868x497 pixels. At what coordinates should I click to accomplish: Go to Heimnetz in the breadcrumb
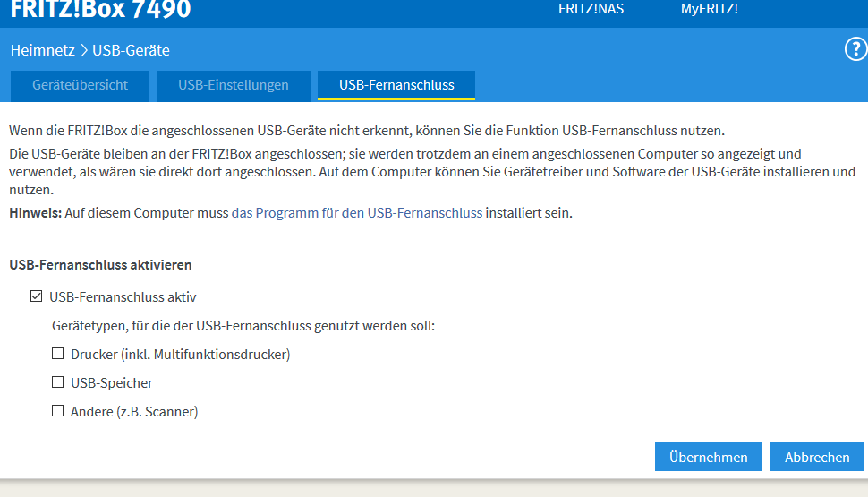(x=43, y=50)
